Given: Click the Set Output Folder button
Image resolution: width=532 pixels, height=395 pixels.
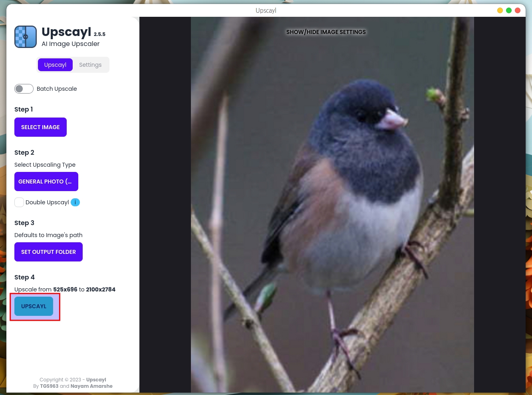Looking at the screenshot, I should tap(48, 252).
